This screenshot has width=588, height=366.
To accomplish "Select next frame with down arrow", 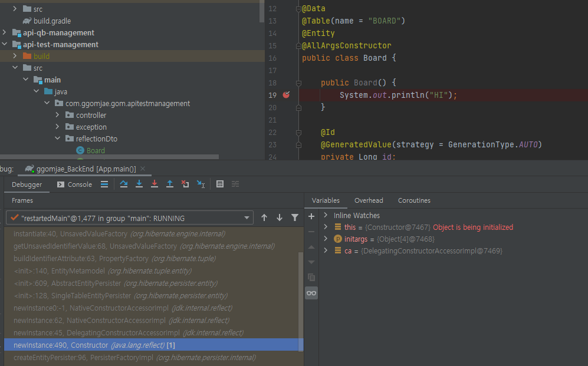I will pyautogui.click(x=280, y=217).
